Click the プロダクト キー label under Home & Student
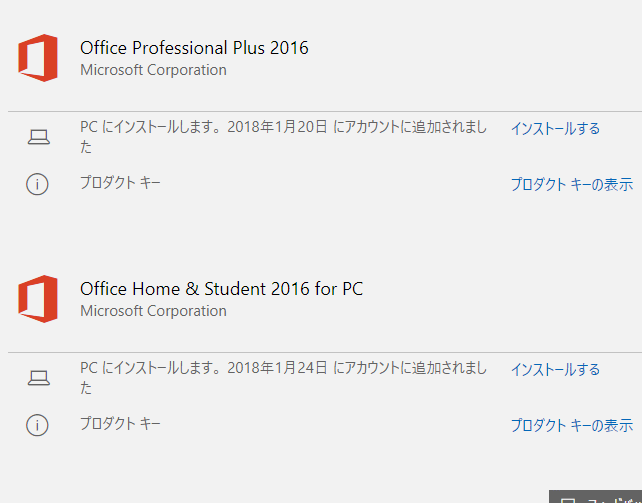 120,423
